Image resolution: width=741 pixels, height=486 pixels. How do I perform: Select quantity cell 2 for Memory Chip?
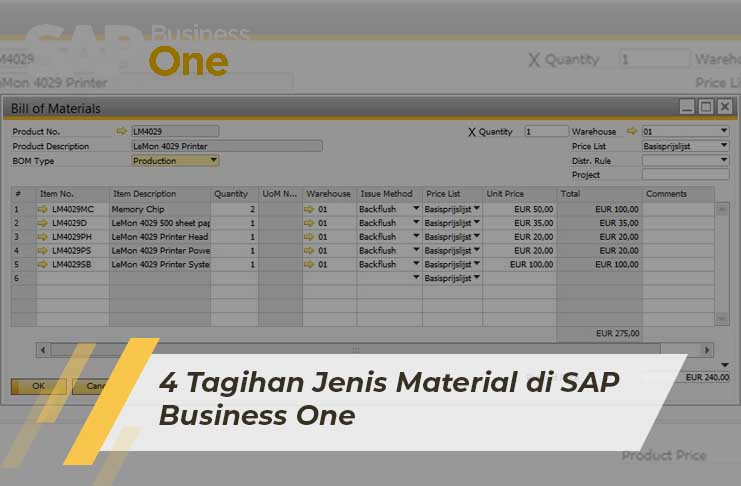coord(234,209)
